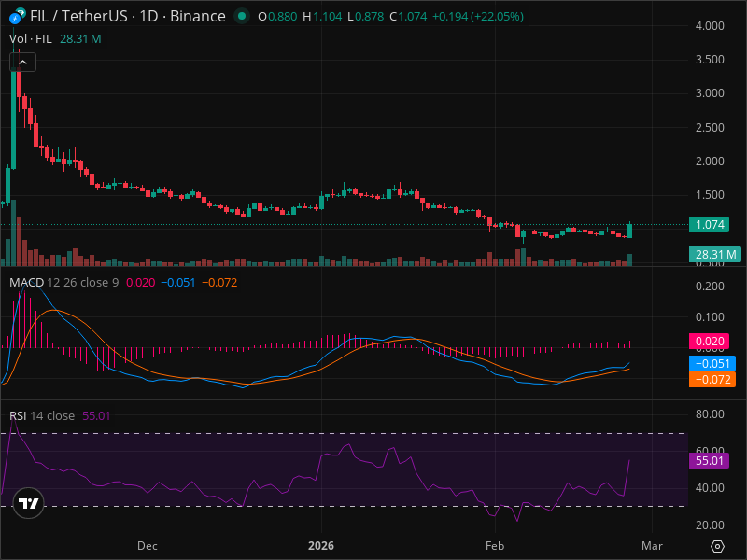Image resolution: width=747 pixels, height=560 pixels.
Task: Collapse the indicator legend with the arrow
Action: click(x=22, y=63)
